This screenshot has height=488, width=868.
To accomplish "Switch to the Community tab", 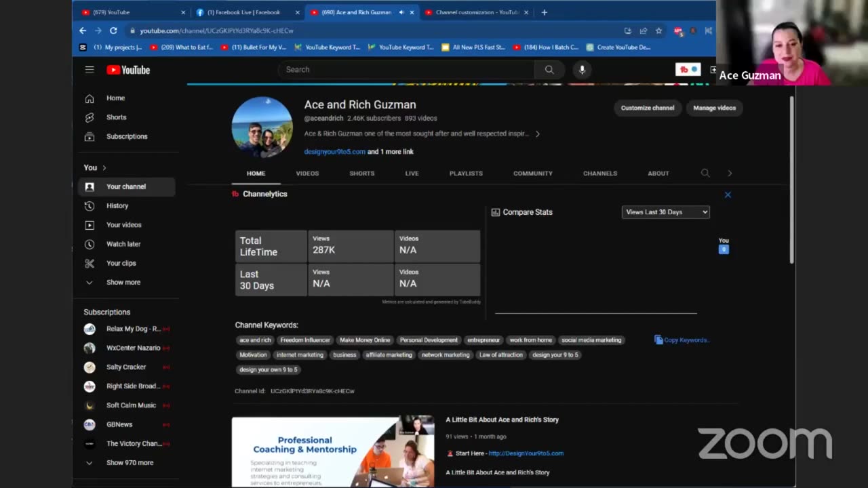I will click(x=532, y=174).
